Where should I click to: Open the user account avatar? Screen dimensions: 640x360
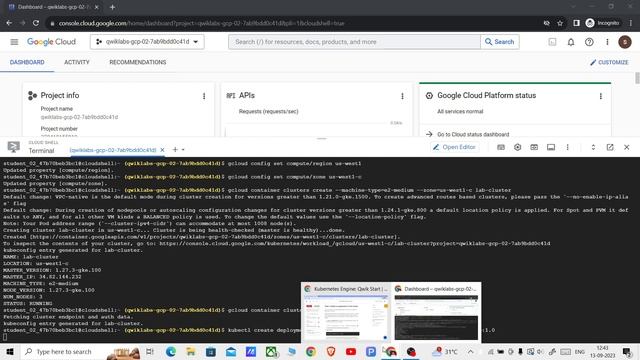pyautogui.click(x=624, y=42)
